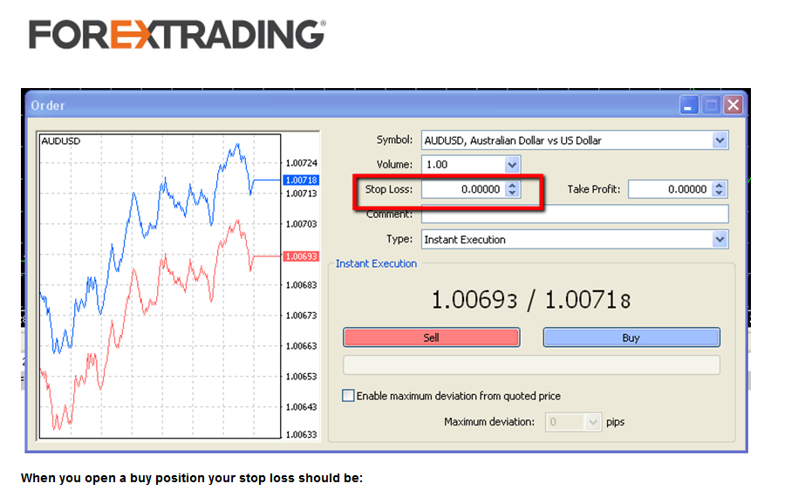Enable maximum deviation from quoted price checkbox

[349, 396]
